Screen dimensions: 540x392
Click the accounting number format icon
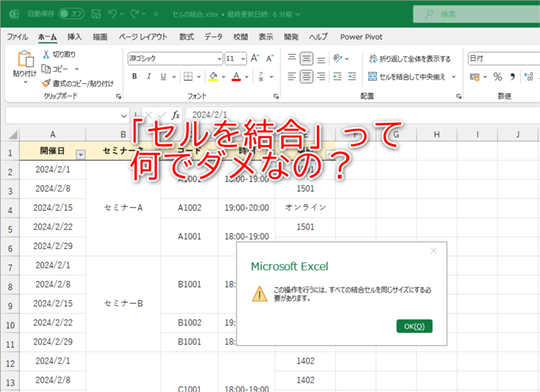475,76
